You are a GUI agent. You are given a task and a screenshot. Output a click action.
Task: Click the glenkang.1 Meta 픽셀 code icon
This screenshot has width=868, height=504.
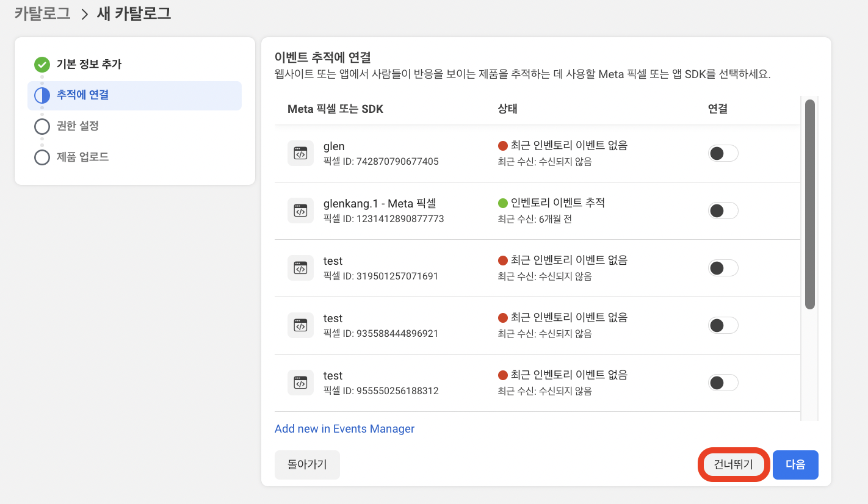[300, 210]
